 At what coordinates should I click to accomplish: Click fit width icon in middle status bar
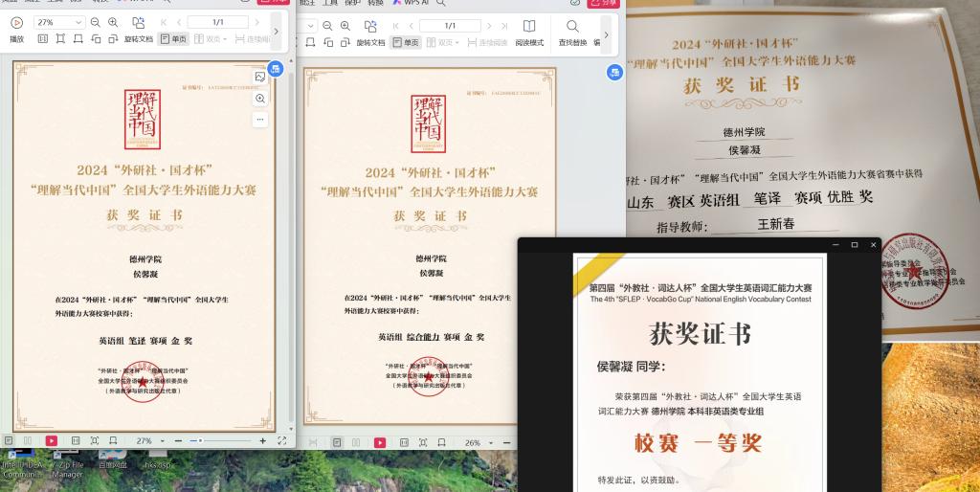(x=442, y=442)
